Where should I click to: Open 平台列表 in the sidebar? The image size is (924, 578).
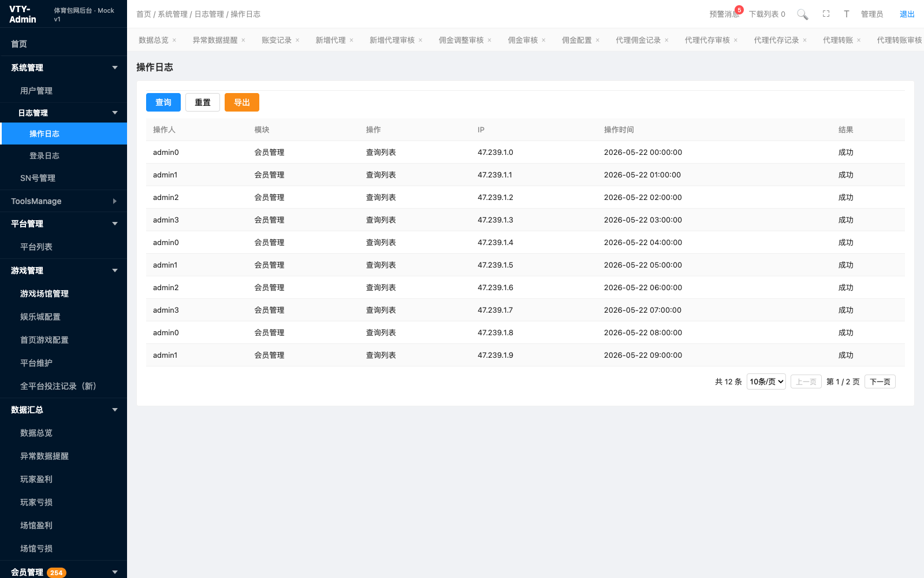pos(64,247)
